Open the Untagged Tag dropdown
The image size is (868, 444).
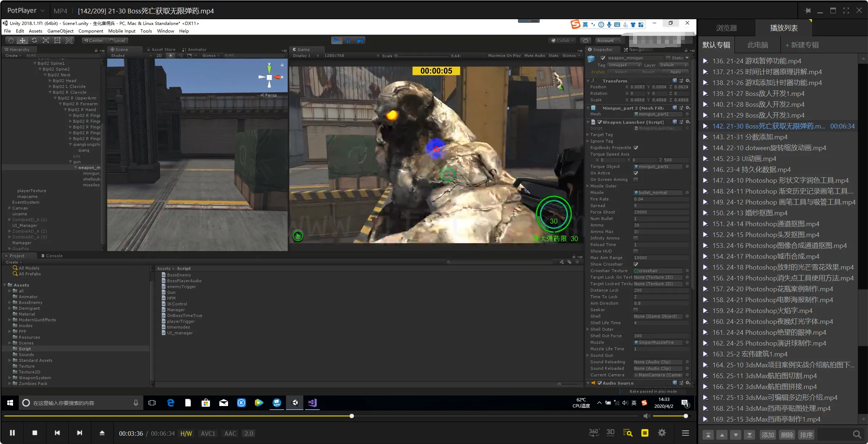click(x=624, y=65)
